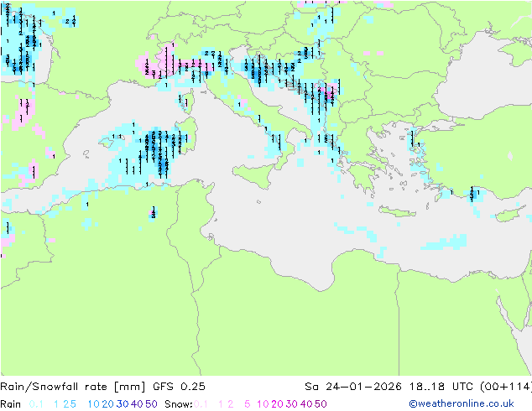
Task: Click the Rain legend 40 value
Action: coord(137,404)
